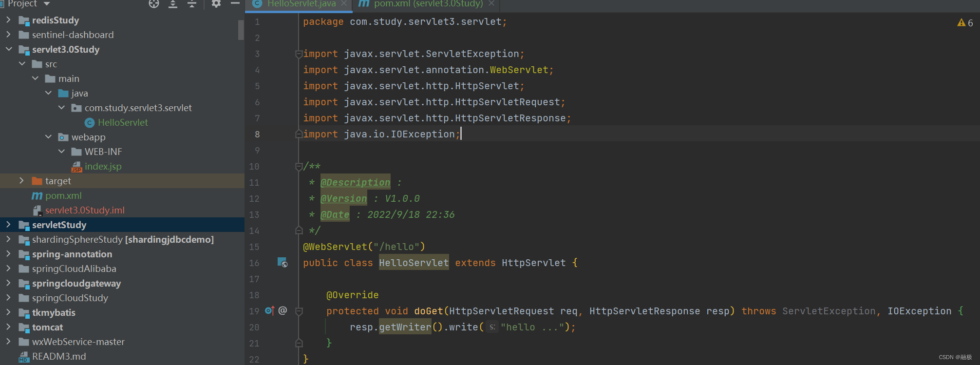Click the Expand All icon in Project panel
The image size is (980, 365).
[x=173, y=4]
